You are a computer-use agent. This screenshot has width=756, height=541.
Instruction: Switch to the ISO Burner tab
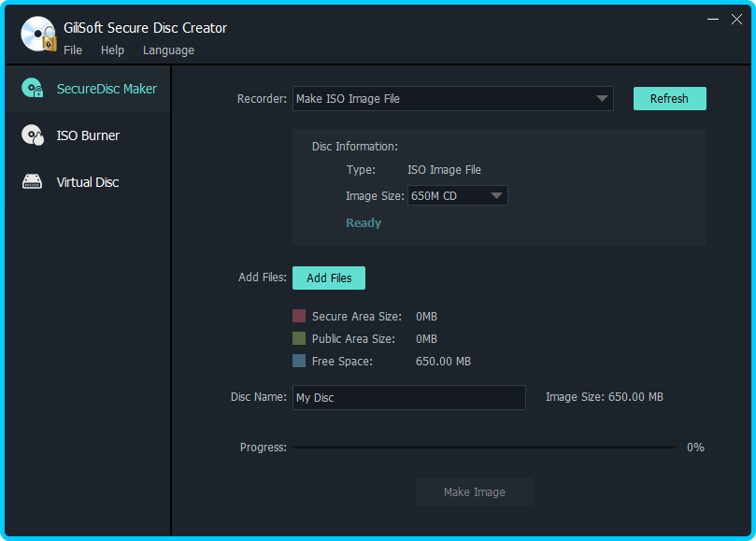tap(88, 135)
